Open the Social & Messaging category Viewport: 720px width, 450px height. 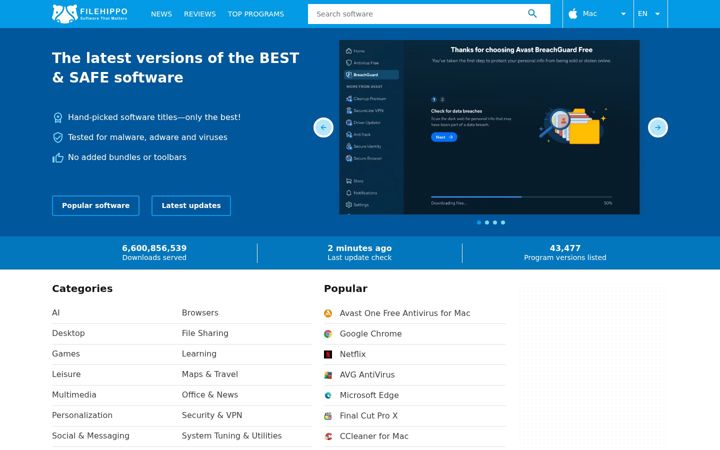click(90, 436)
